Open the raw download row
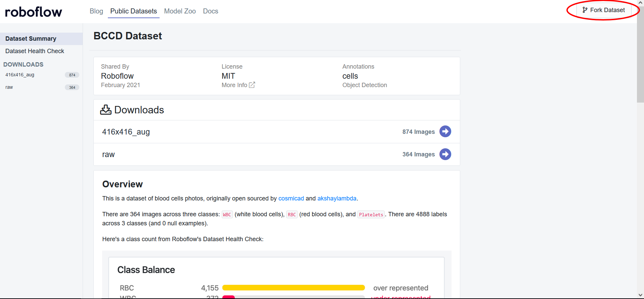Screen dimensions: 644x299 tap(277, 154)
